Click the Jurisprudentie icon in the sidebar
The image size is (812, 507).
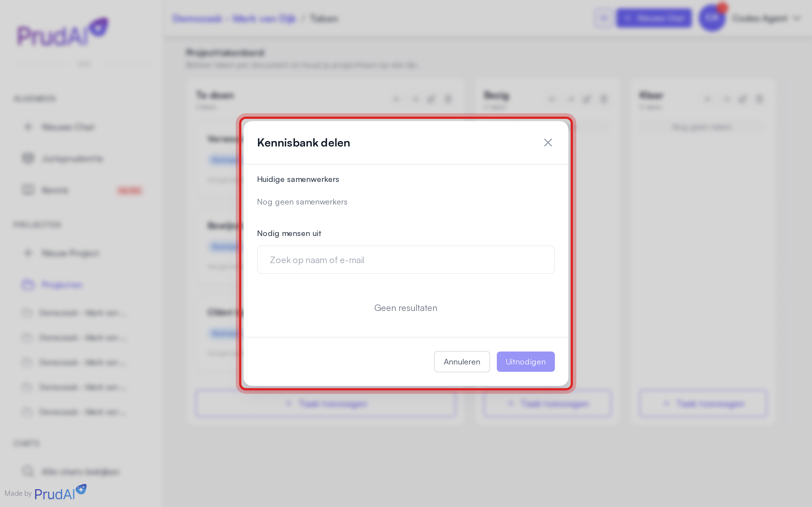pos(28,158)
